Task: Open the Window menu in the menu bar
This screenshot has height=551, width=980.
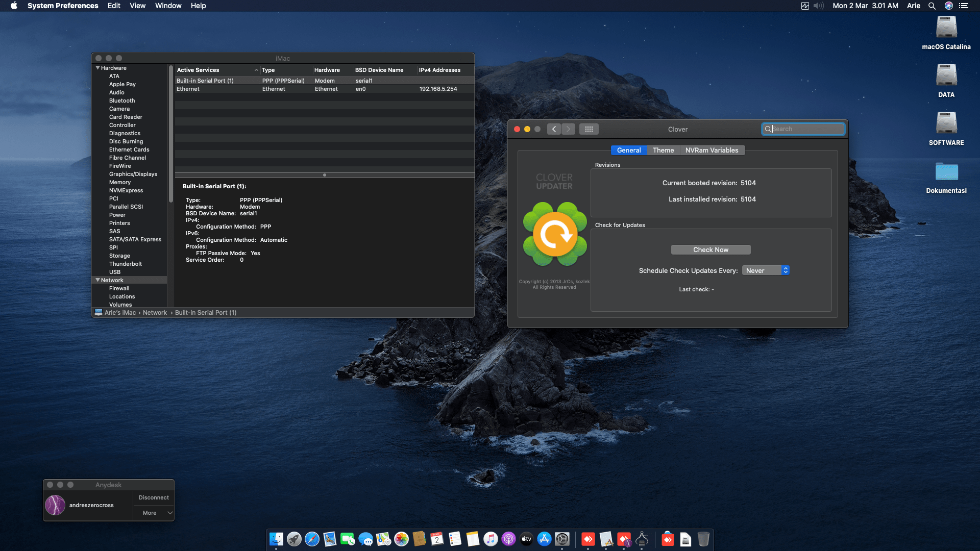Action: (x=168, y=6)
